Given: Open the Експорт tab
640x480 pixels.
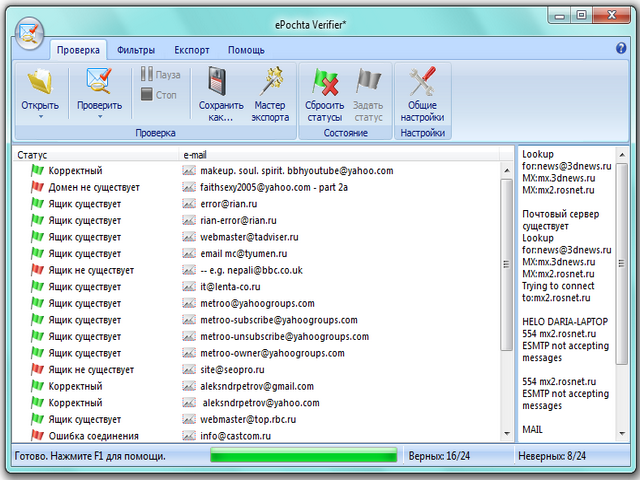Looking at the screenshot, I should (x=192, y=50).
